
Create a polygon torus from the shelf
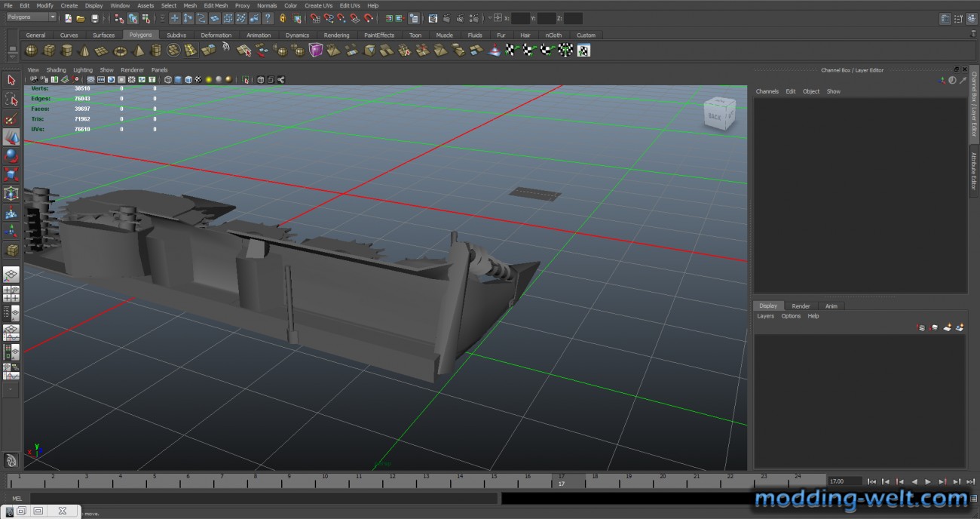coord(121,51)
